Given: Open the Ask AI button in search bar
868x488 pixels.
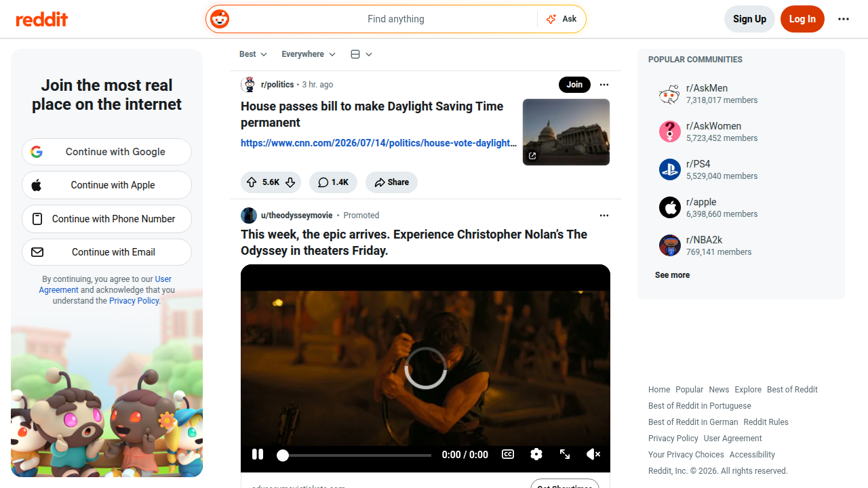Looking at the screenshot, I should click(x=561, y=19).
